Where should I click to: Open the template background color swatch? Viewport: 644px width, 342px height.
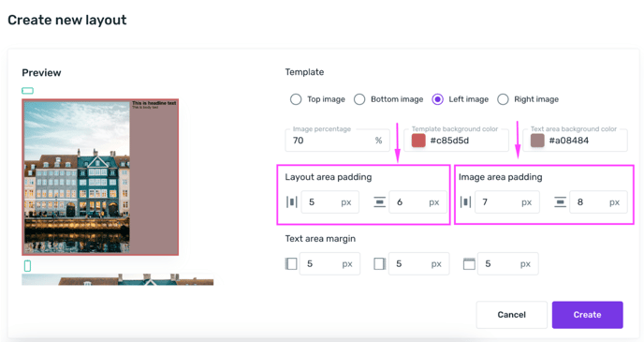click(x=418, y=141)
